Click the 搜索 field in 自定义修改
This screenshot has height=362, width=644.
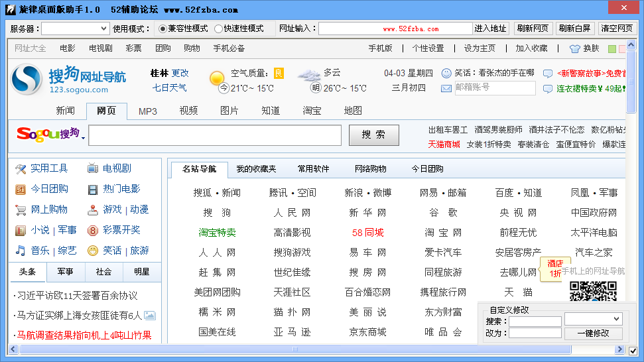[x=535, y=322]
